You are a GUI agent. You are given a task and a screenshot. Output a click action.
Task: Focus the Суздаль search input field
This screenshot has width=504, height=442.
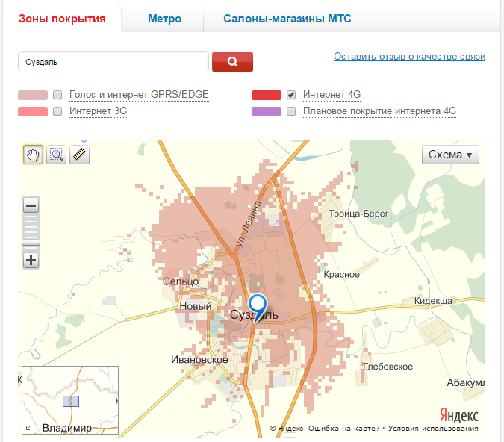click(113, 62)
